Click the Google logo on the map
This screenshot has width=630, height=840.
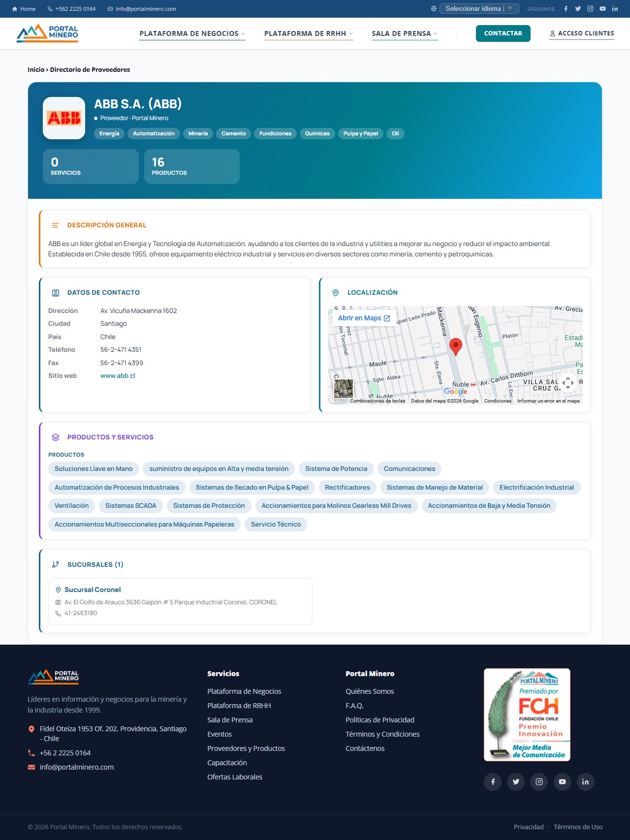pyautogui.click(x=456, y=392)
